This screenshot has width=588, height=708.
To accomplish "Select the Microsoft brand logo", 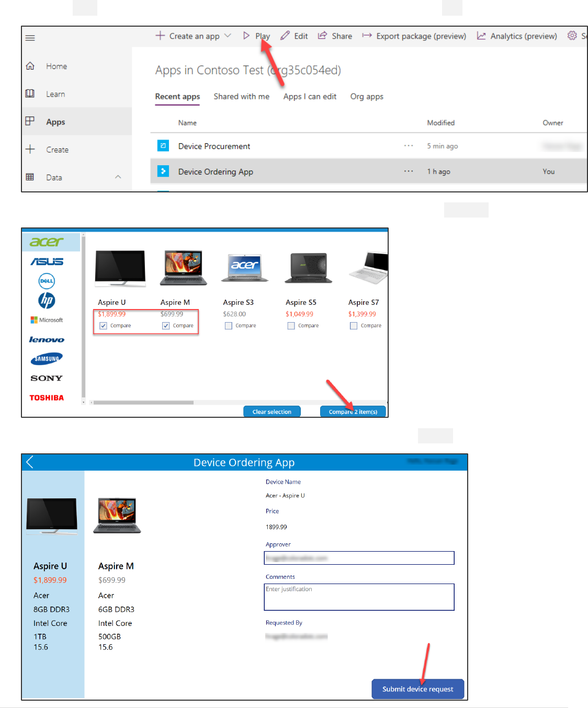I will tap(47, 320).
